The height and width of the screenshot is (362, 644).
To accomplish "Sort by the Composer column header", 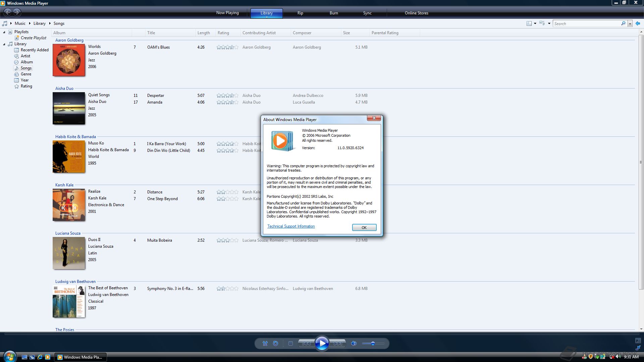I will click(x=316, y=33).
